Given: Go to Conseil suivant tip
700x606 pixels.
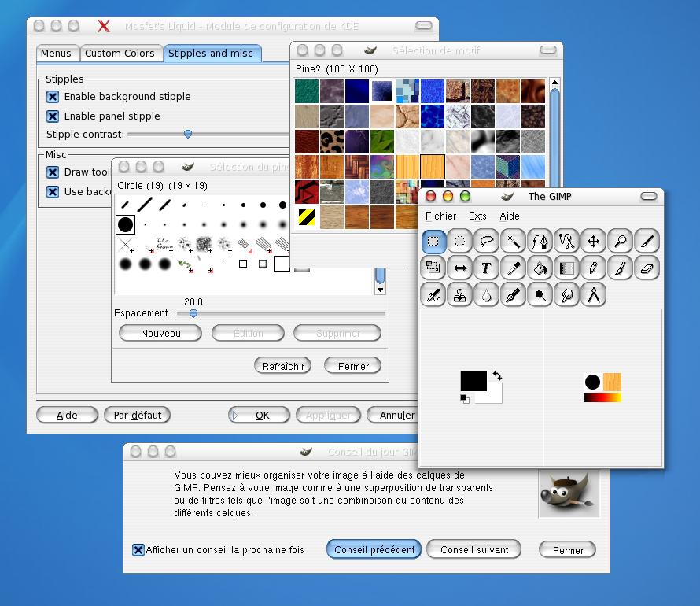Looking at the screenshot, I should [x=474, y=549].
